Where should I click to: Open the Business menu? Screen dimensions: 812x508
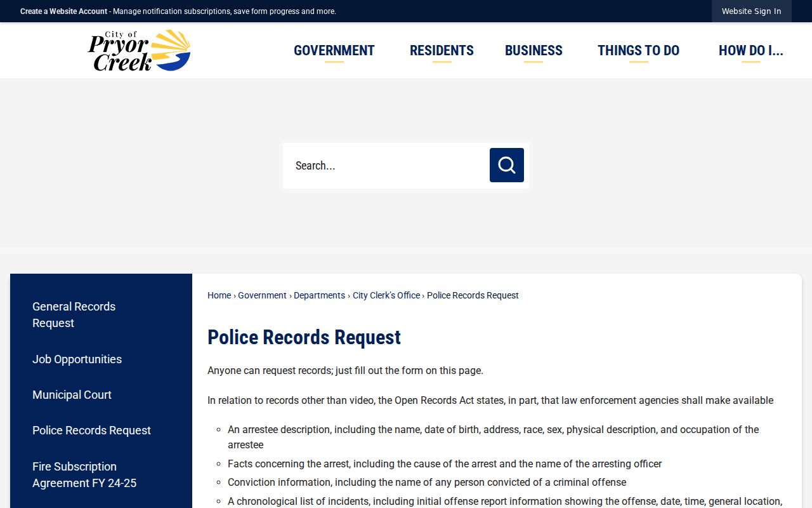(534, 51)
